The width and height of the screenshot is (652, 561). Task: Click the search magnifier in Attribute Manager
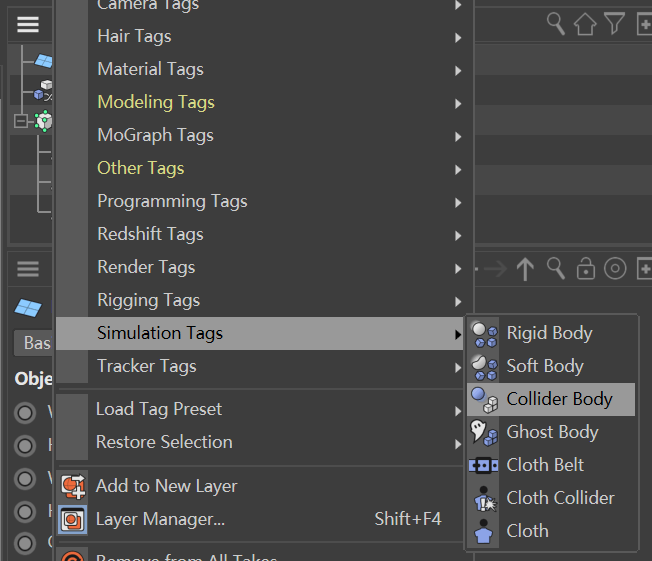tap(556, 268)
